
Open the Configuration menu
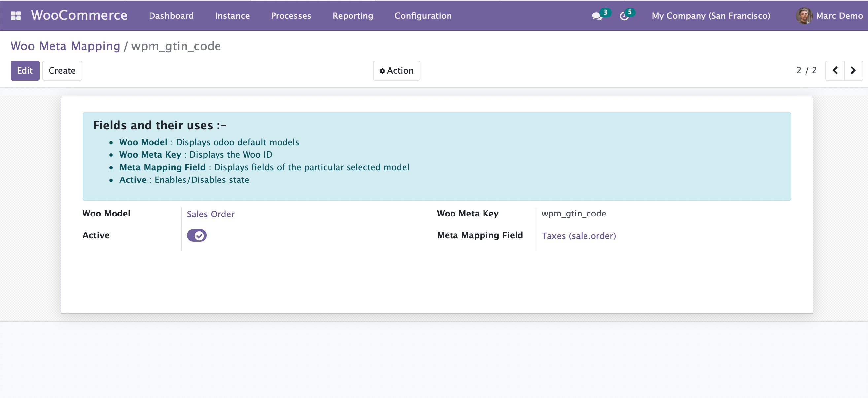tap(423, 16)
